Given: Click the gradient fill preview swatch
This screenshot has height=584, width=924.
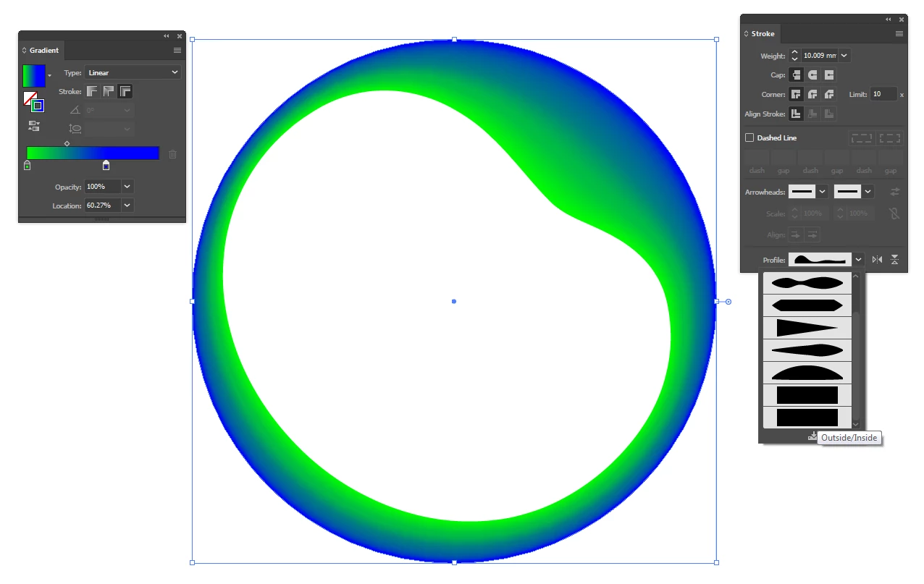Looking at the screenshot, I should pos(34,76).
